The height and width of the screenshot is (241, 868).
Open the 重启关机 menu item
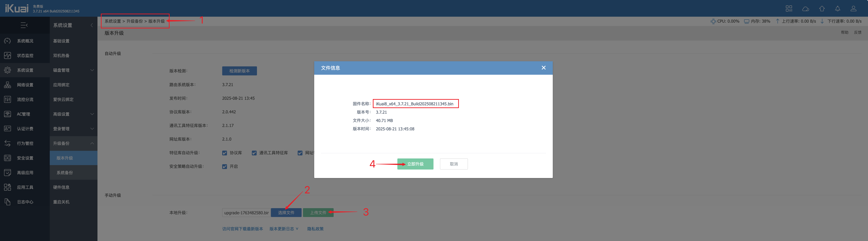point(61,202)
